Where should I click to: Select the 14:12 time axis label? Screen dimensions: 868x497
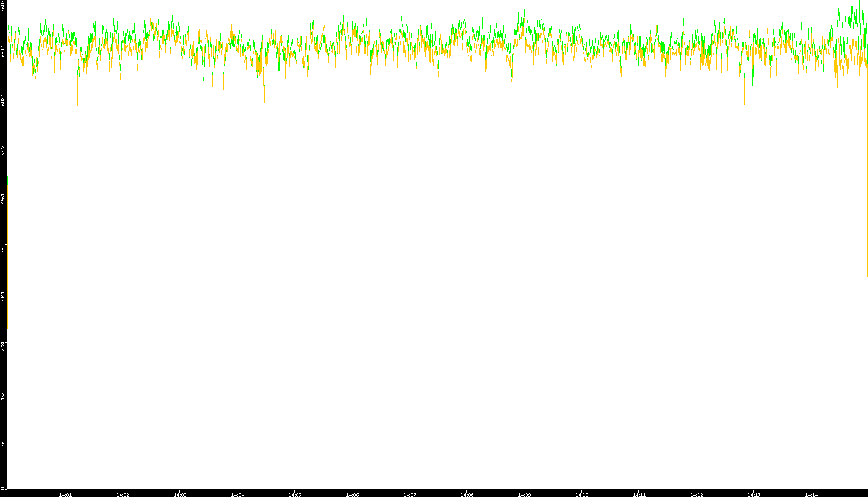pos(696,495)
